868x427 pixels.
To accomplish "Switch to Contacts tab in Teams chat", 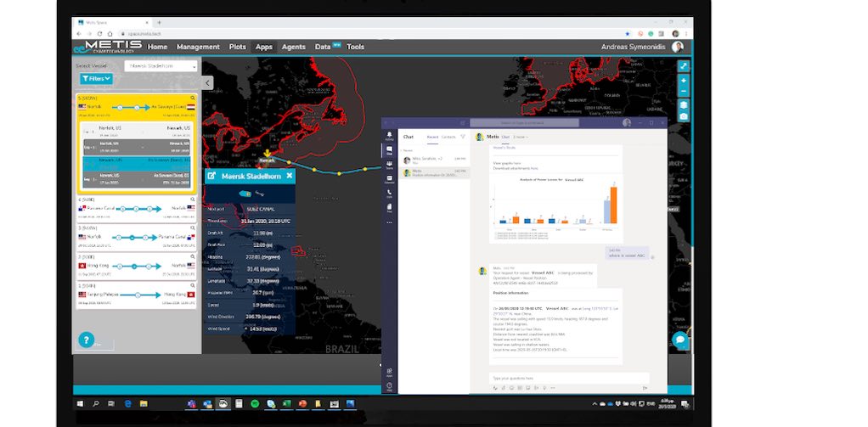I will pos(448,137).
